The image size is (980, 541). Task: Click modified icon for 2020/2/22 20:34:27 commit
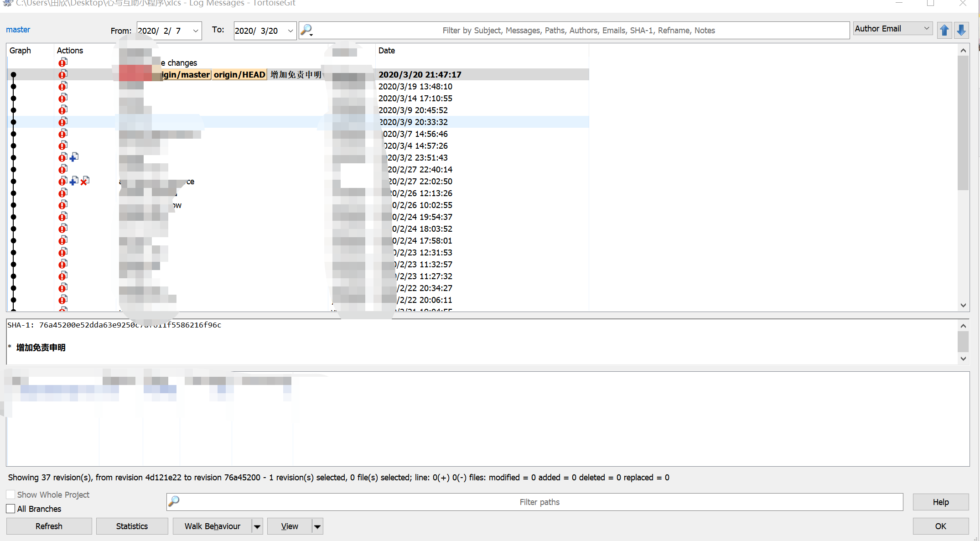point(63,288)
